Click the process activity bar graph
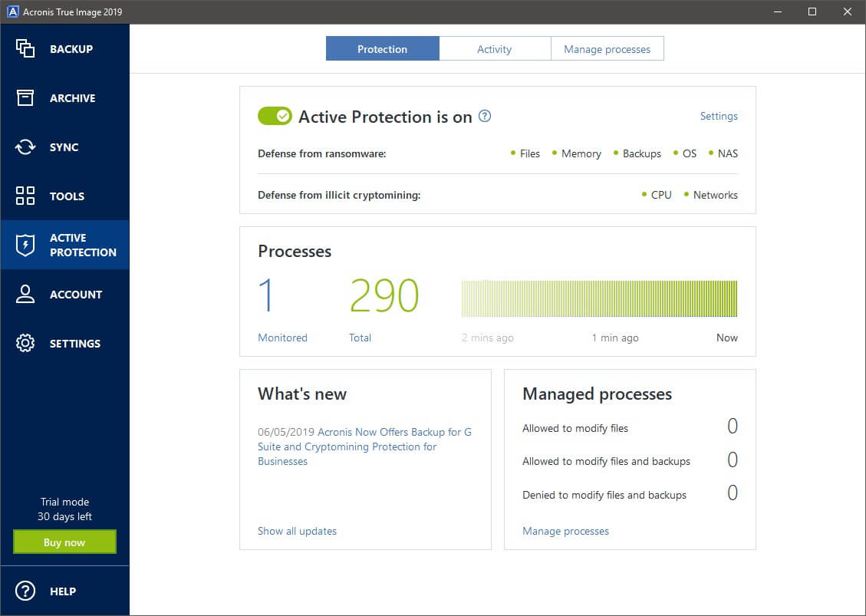Screen dimensions: 866x616 click(x=599, y=298)
